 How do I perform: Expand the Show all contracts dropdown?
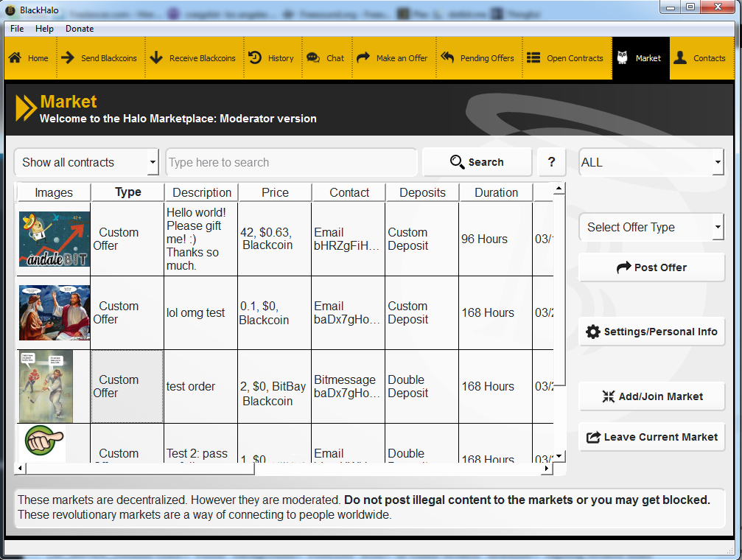coord(86,162)
